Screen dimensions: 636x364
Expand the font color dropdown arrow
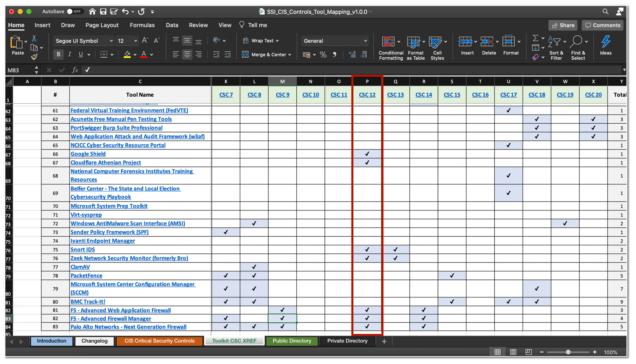(152, 55)
